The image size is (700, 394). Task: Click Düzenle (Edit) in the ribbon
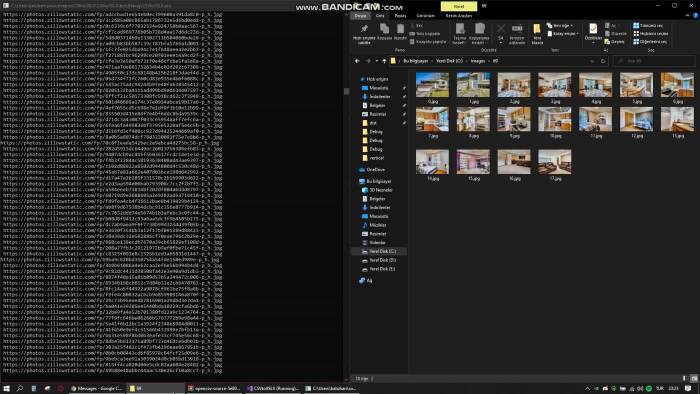pos(616,33)
